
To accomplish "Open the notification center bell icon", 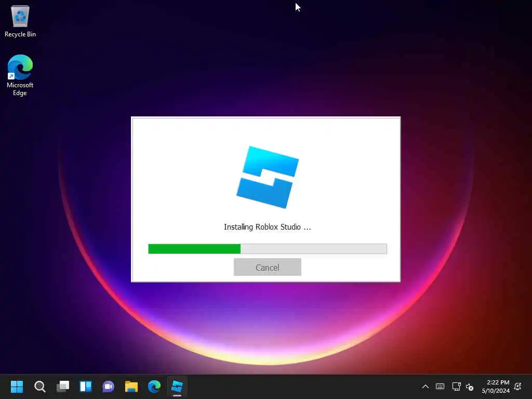I will 518,387.
